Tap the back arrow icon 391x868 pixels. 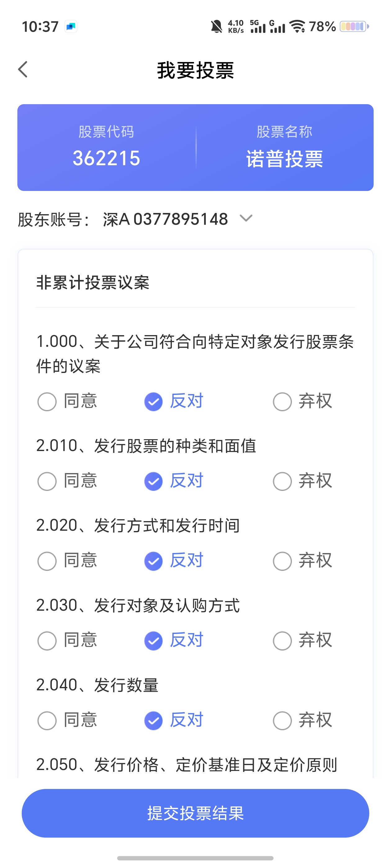pyautogui.click(x=23, y=70)
